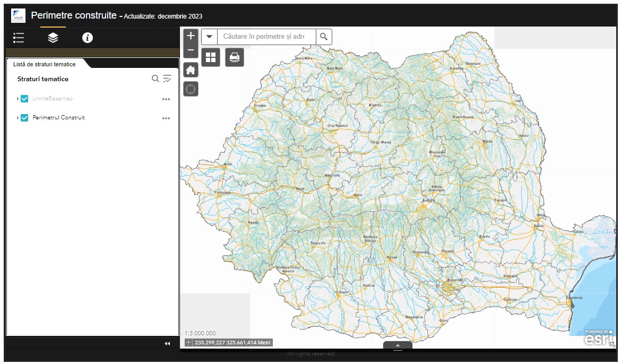Viewport: 621px width, 364px height.
Task: Open Perimetrul Construit more options menu
Action: (x=166, y=118)
